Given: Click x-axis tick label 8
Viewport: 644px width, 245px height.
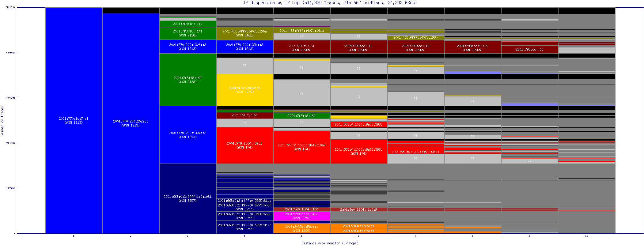Looking at the screenshot, I should pos(472,236).
